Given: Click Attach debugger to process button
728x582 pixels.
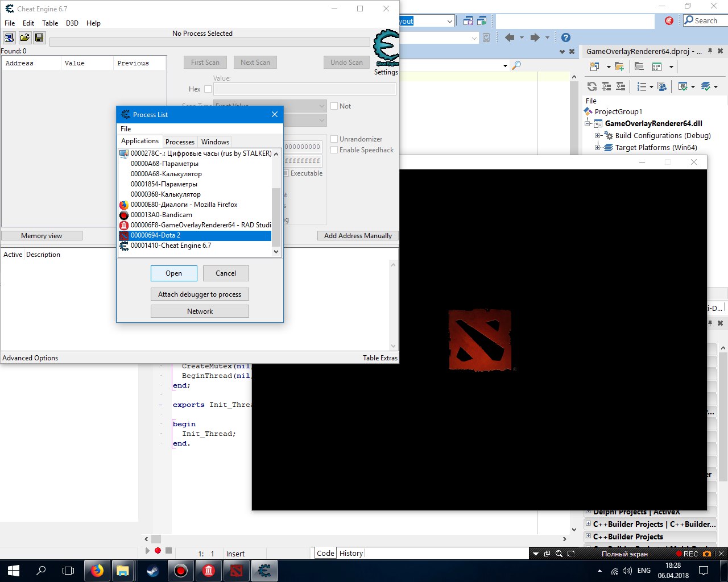Looking at the screenshot, I should [x=200, y=294].
